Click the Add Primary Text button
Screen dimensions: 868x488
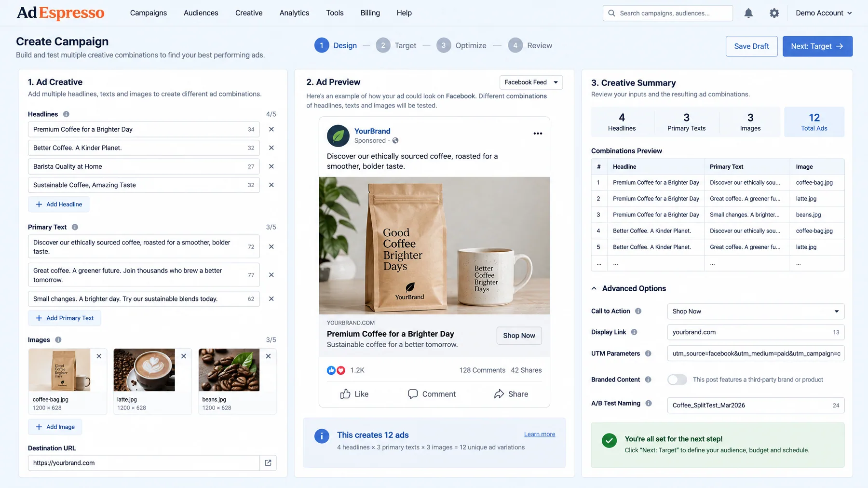click(x=65, y=318)
